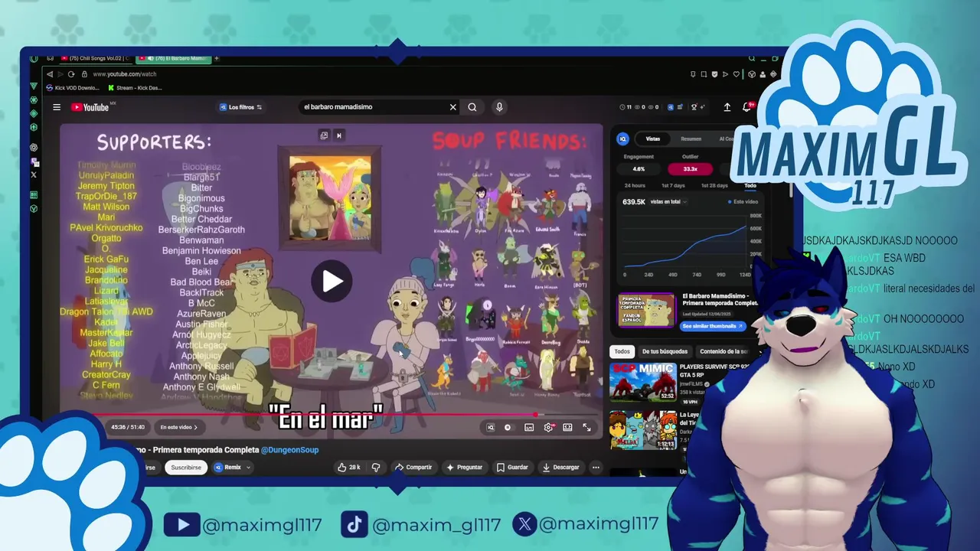Select the 'De tus búsquedas' chip

(x=665, y=351)
